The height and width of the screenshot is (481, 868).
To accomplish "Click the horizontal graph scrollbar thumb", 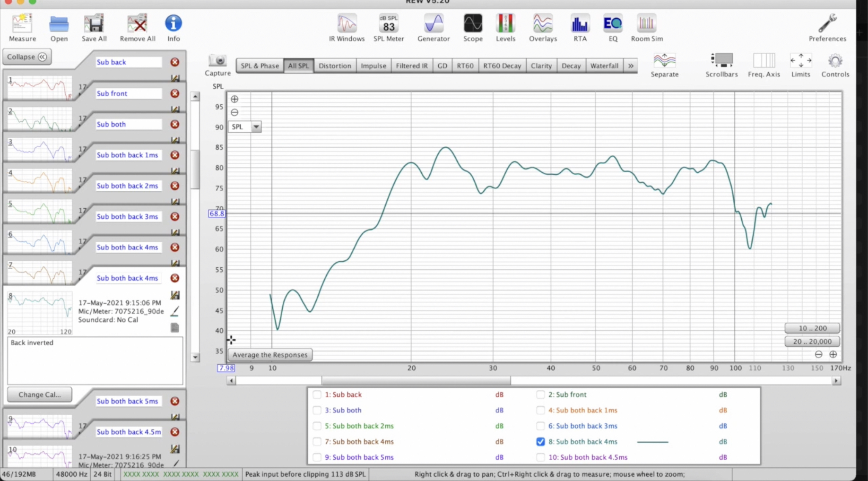I will click(x=416, y=380).
